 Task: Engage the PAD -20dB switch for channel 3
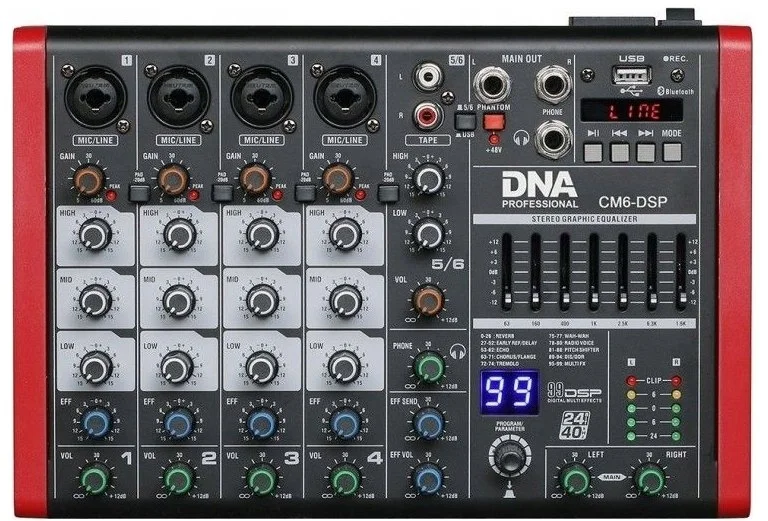click(305, 193)
